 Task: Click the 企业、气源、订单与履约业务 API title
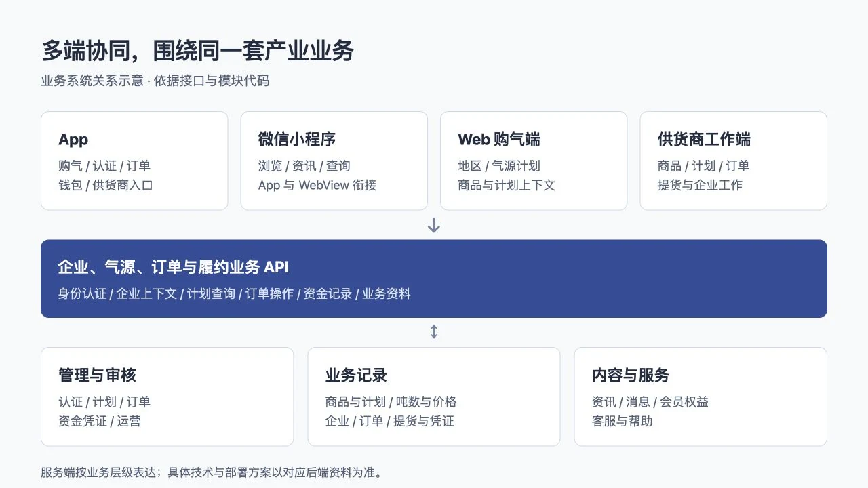click(x=174, y=267)
